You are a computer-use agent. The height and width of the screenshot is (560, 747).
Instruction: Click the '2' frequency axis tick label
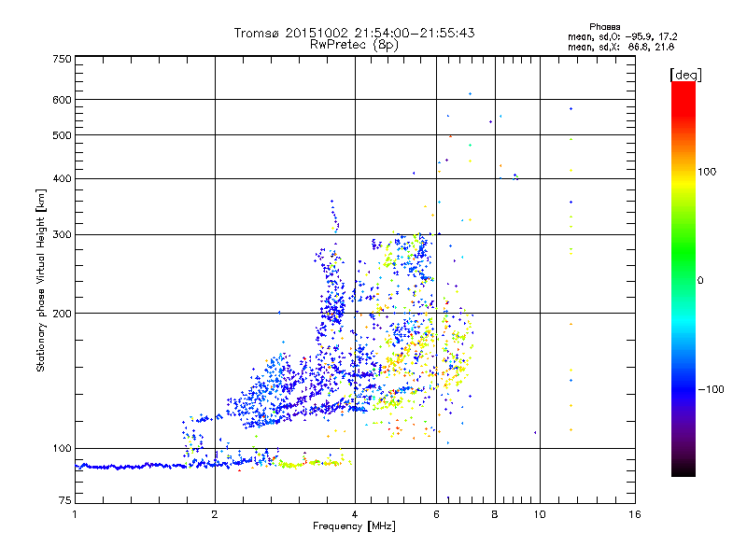click(x=215, y=514)
